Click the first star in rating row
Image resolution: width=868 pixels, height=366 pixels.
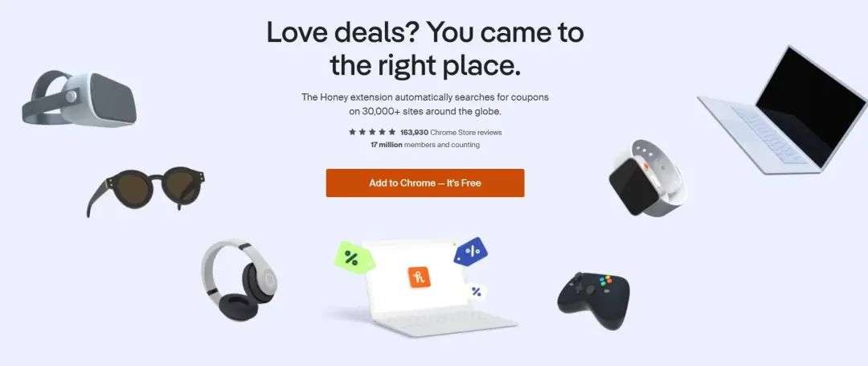[352, 133]
